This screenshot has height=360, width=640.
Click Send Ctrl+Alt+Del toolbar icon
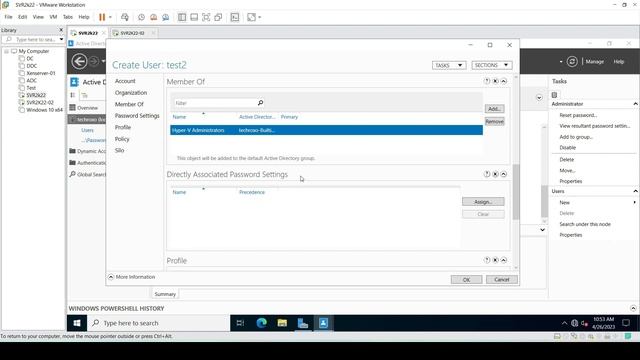coord(125,17)
